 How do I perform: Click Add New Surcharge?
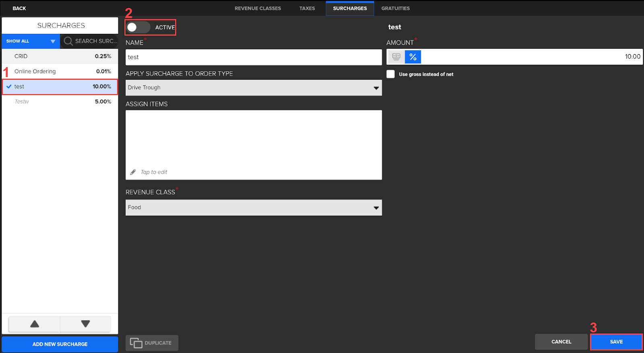(x=60, y=344)
